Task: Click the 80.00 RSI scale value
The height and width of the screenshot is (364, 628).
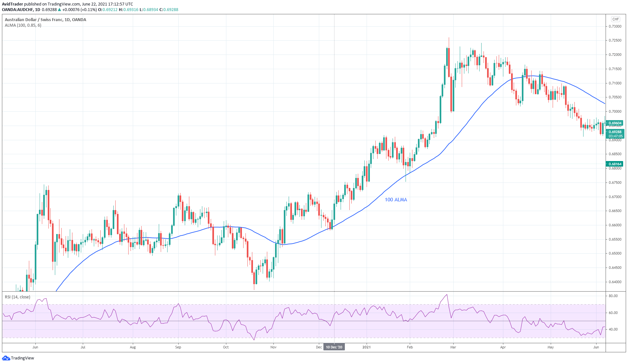Action: coord(613,296)
